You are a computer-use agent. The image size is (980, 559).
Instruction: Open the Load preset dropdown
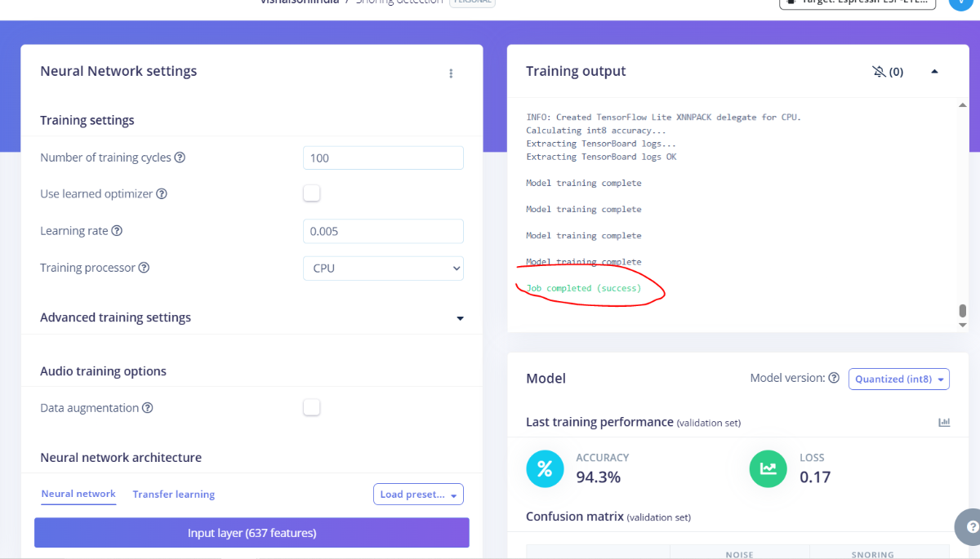(418, 495)
